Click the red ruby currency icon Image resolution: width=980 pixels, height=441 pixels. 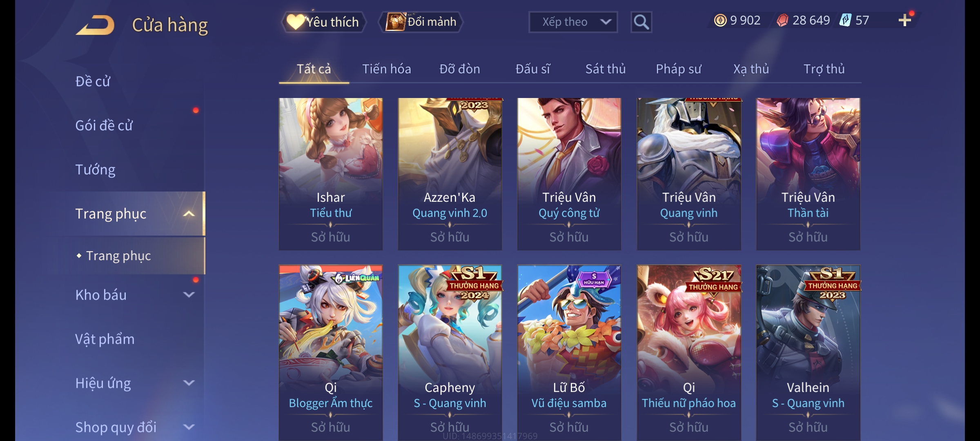782,20
